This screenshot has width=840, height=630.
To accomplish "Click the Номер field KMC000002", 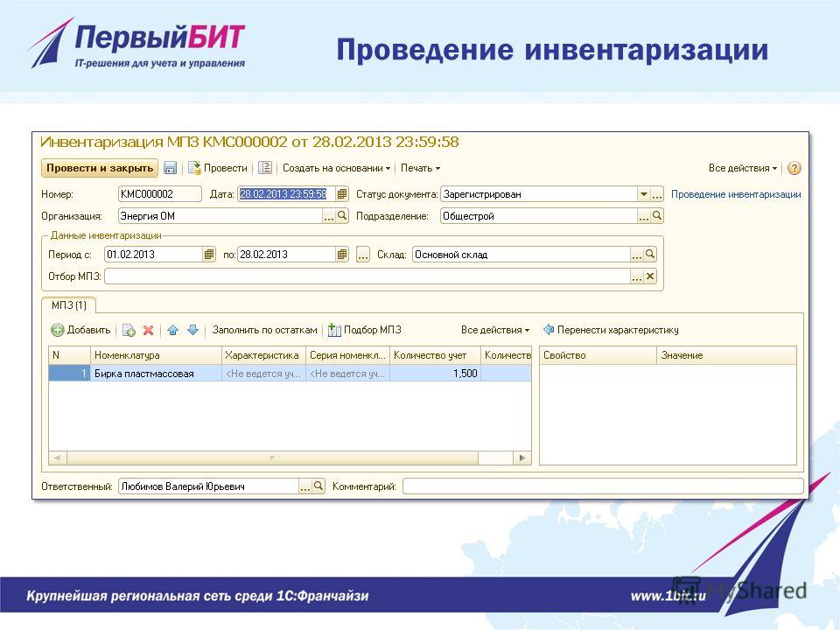I will 159,194.
